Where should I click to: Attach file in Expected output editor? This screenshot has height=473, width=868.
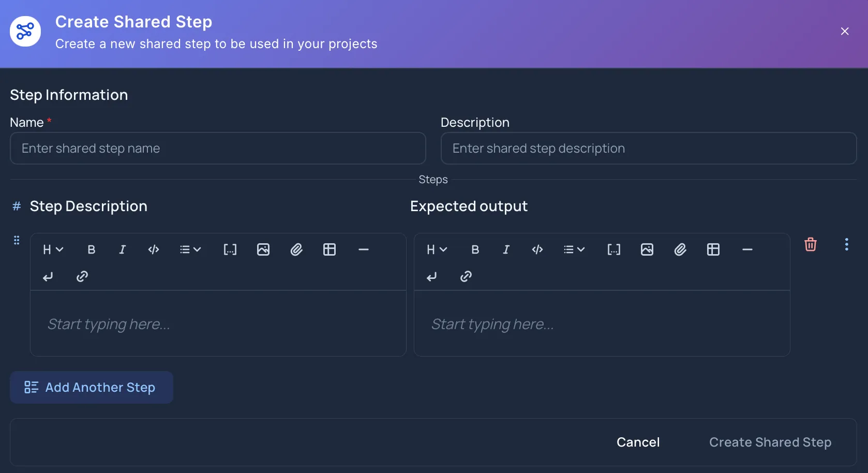tap(680, 249)
